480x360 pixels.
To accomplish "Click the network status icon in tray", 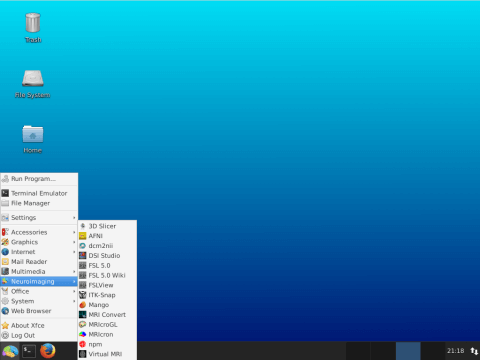I will [x=474, y=351].
